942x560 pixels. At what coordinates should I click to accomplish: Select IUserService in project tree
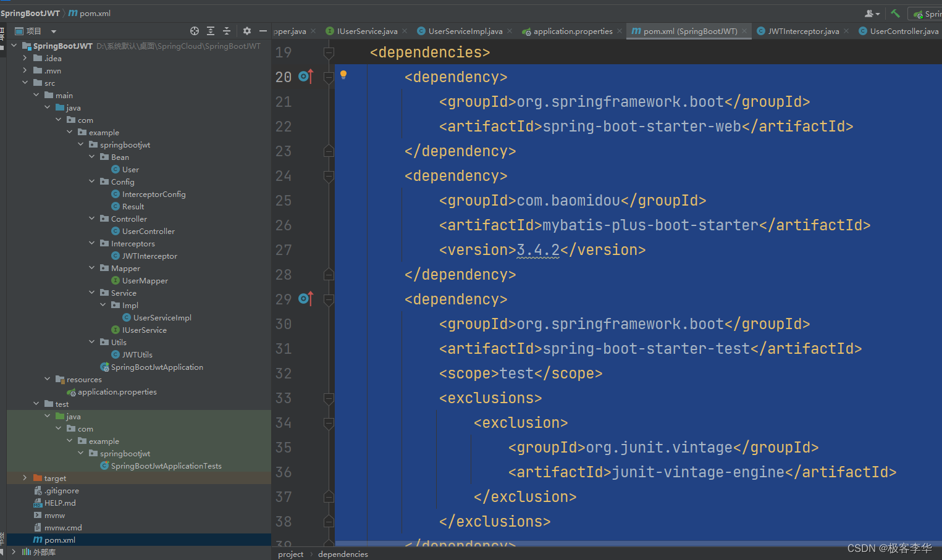[x=144, y=330]
